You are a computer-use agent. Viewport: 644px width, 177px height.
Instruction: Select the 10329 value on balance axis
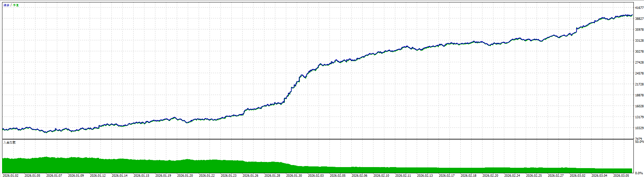click(639, 128)
